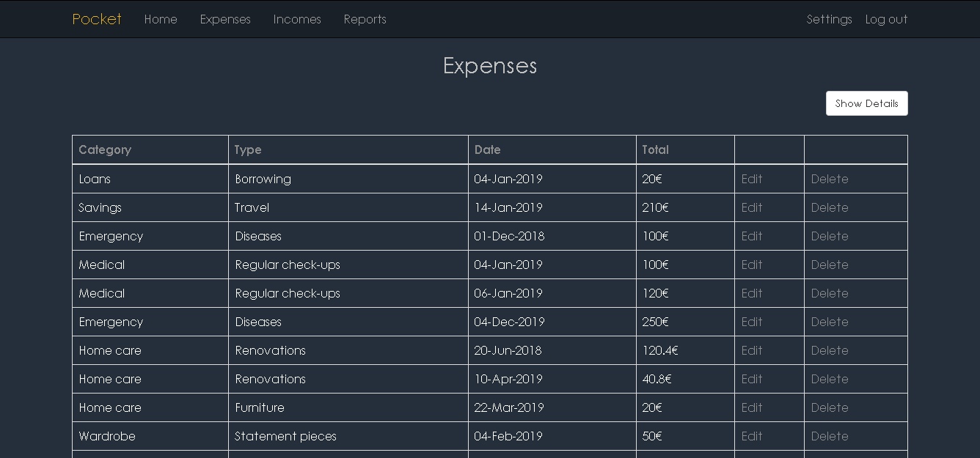
Task: Edit the Loans Borrowing expense
Action: pos(752,179)
